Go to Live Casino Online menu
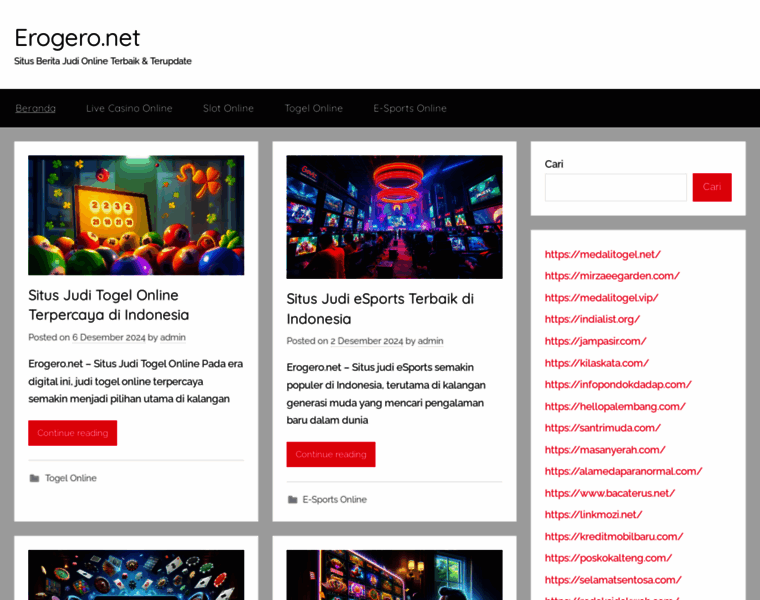 (129, 108)
